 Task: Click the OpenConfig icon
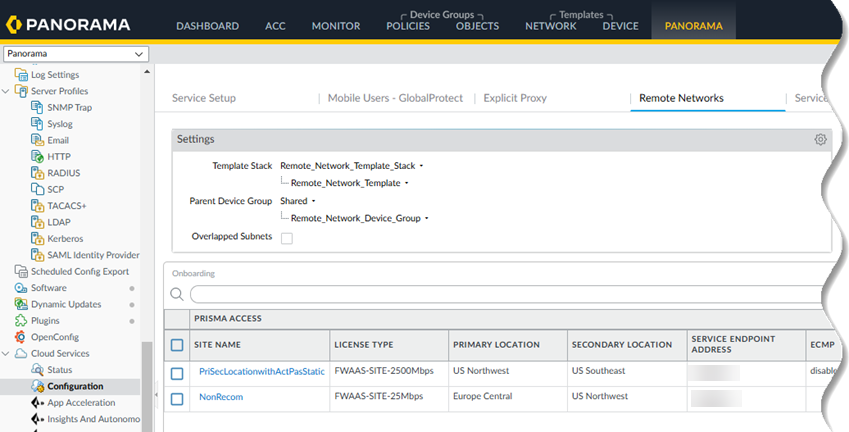[x=21, y=337]
